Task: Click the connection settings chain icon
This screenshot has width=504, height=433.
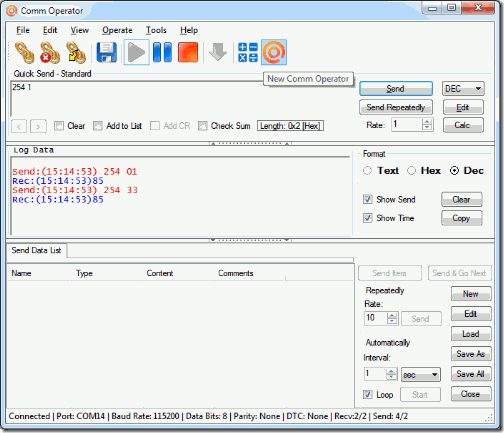Action: click(x=76, y=52)
